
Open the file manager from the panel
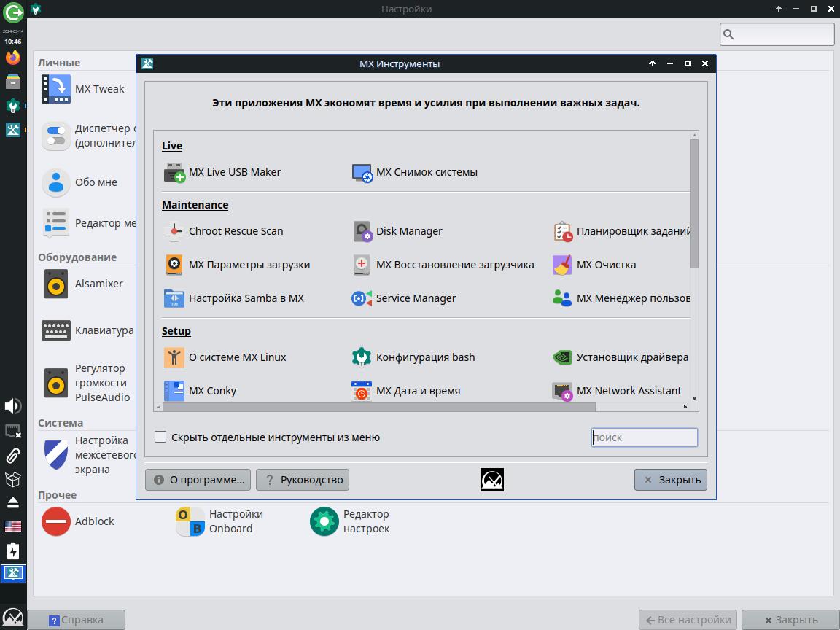point(13,82)
